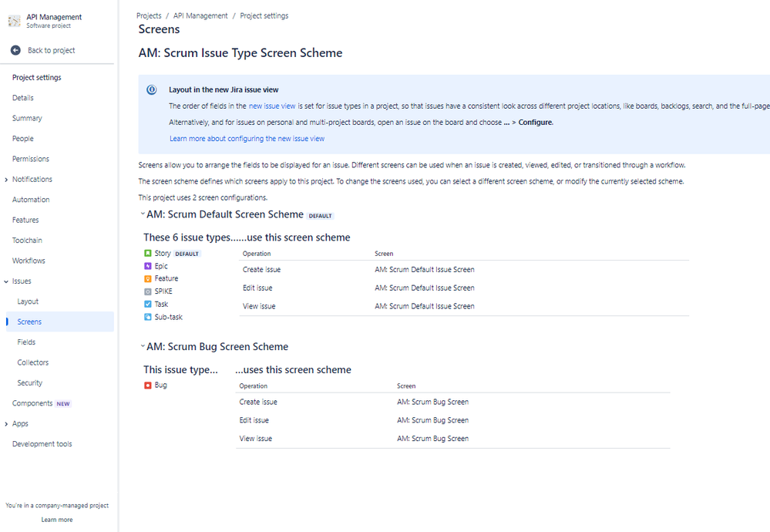Collapse the AM: Scrum Default Screen Scheme section
Screen dimensions: 770x532
[x=143, y=215]
